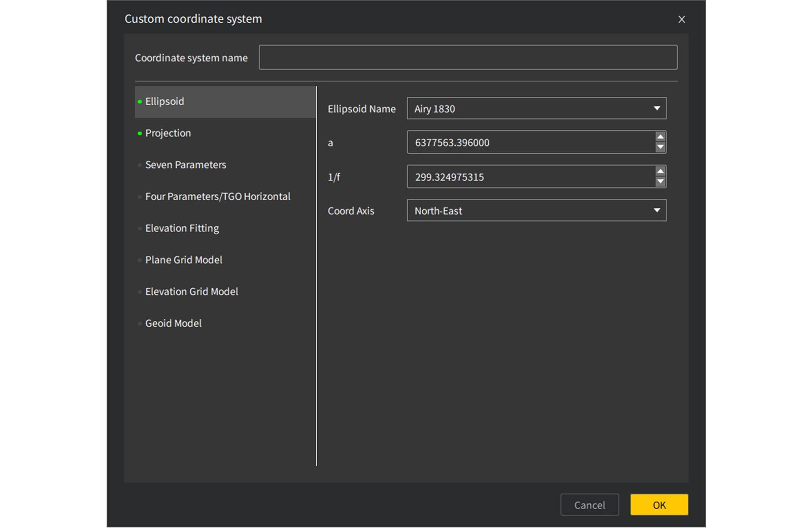Expand the Coord Axis dropdown arrow
Viewport: 812px width, 528px height.
tap(657, 210)
